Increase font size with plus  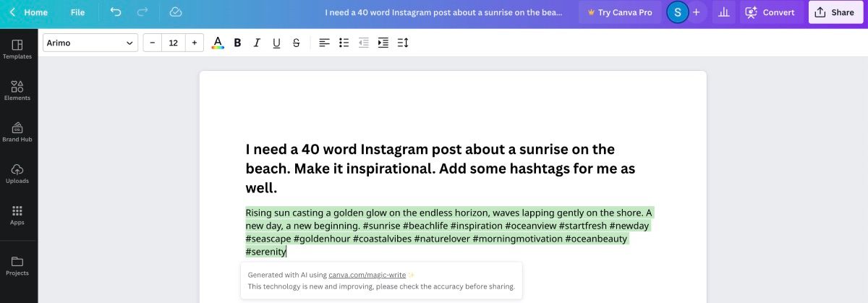pos(194,43)
